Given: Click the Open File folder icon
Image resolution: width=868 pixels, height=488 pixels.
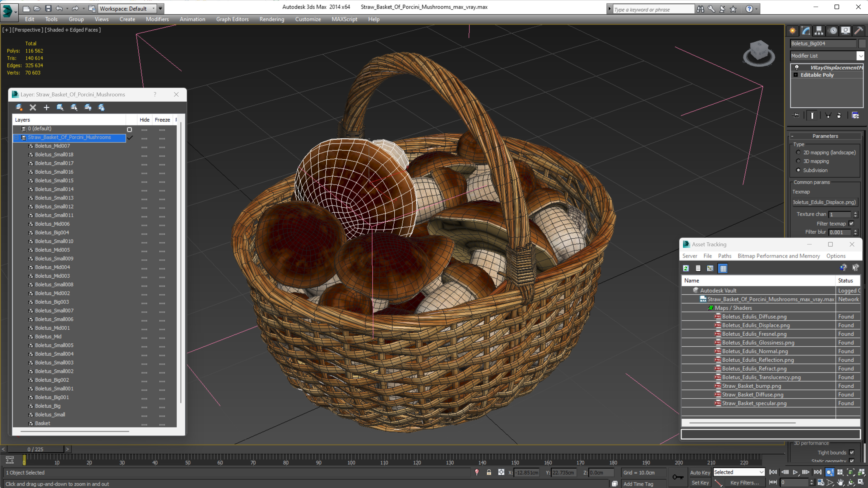Looking at the screenshot, I should (37, 9).
